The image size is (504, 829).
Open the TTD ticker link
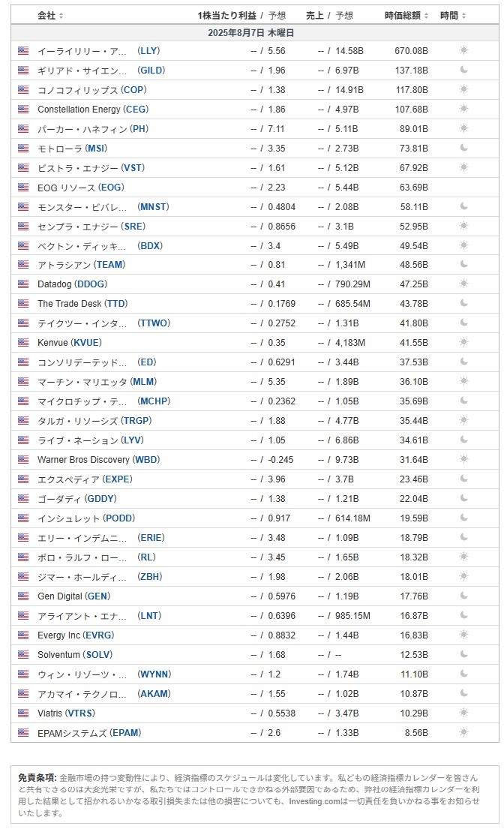pos(116,304)
